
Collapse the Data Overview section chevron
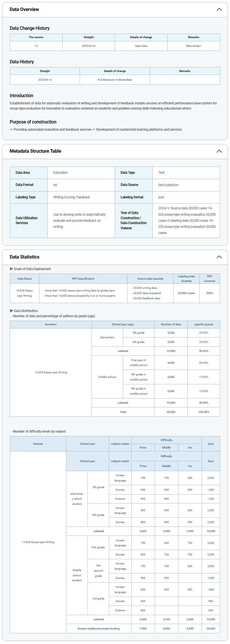[219, 10]
